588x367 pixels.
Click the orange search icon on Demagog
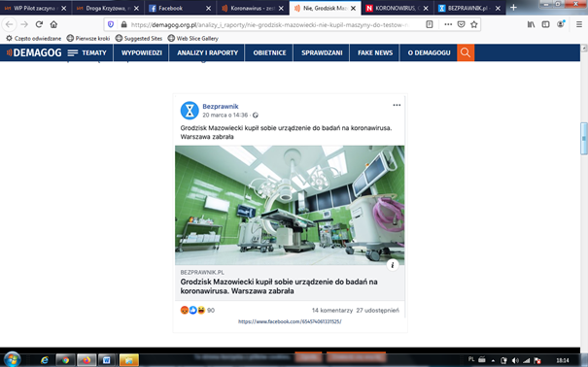tap(466, 52)
